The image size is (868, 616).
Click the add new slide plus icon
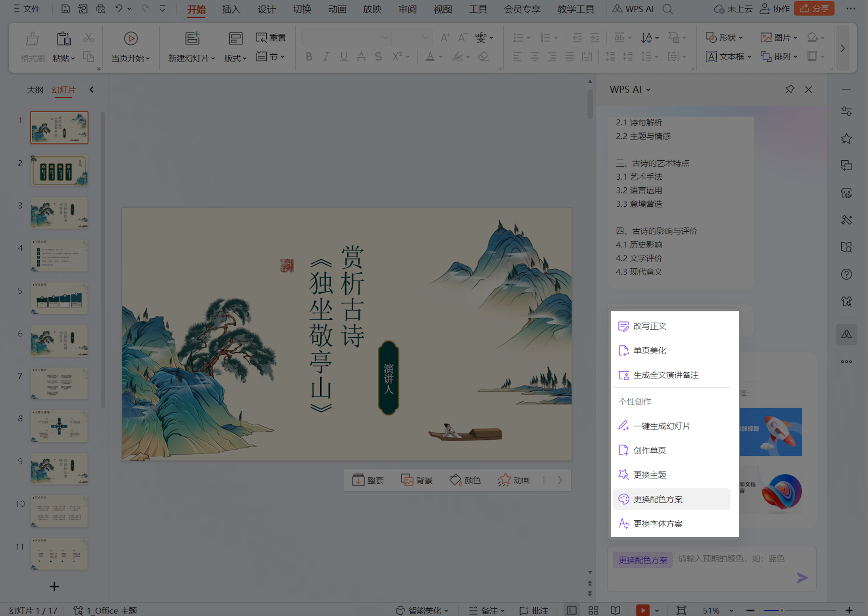[54, 586]
